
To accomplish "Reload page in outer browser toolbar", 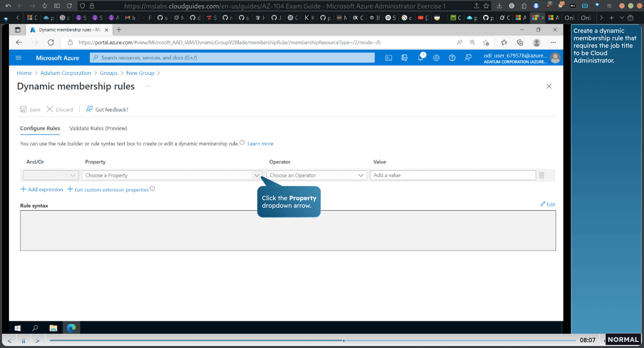I will pyautogui.click(x=69, y=6).
